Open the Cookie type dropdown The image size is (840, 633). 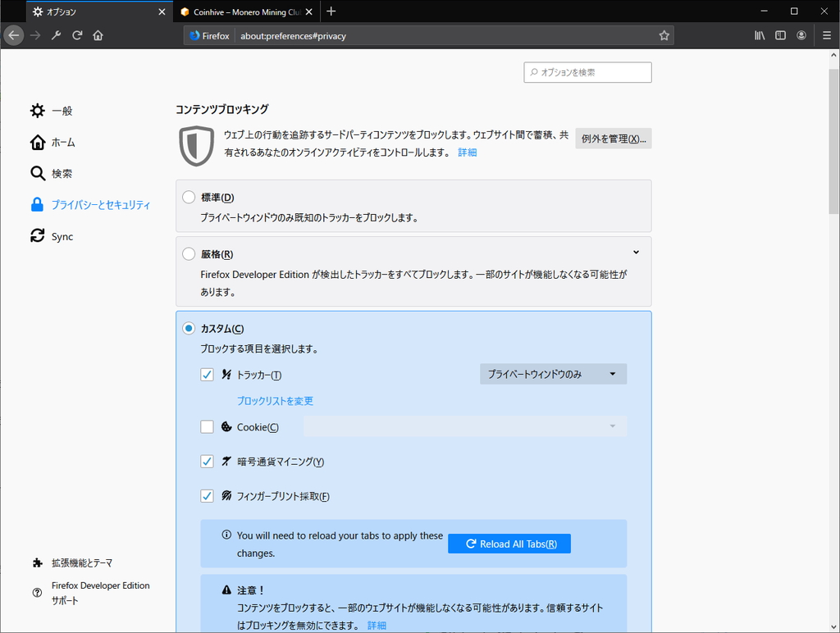pyautogui.click(x=464, y=426)
